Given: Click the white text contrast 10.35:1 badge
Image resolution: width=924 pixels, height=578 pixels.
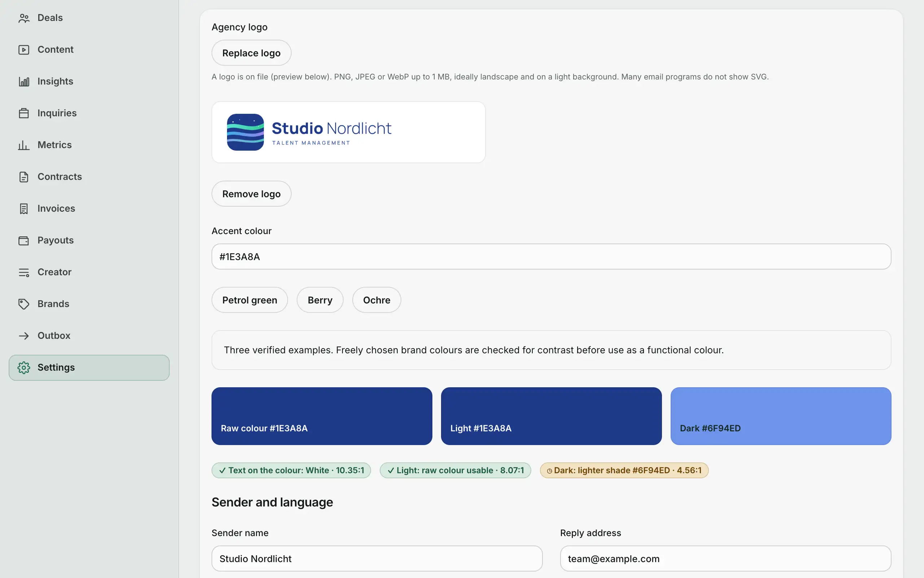Looking at the screenshot, I should point(291,470).
